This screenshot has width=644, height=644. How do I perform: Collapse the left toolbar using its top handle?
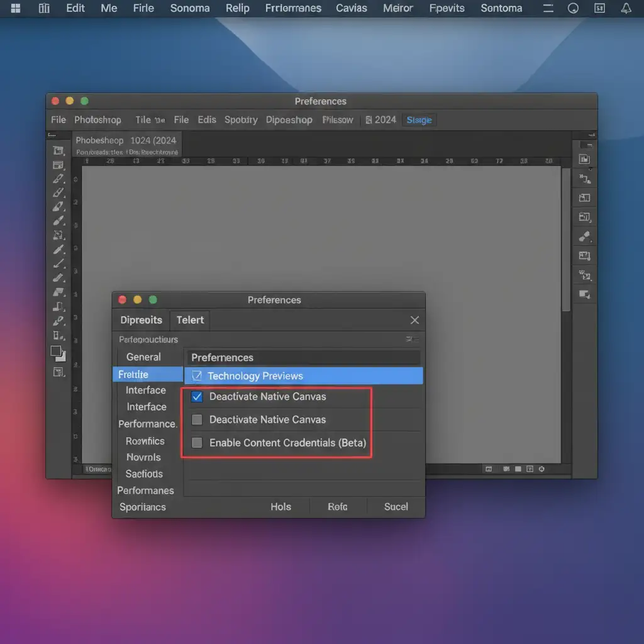[x=51, y=135]
